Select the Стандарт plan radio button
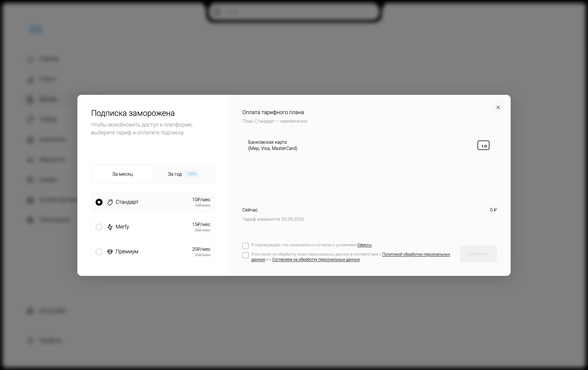588x370 pixels. click(x=99, y=202)
